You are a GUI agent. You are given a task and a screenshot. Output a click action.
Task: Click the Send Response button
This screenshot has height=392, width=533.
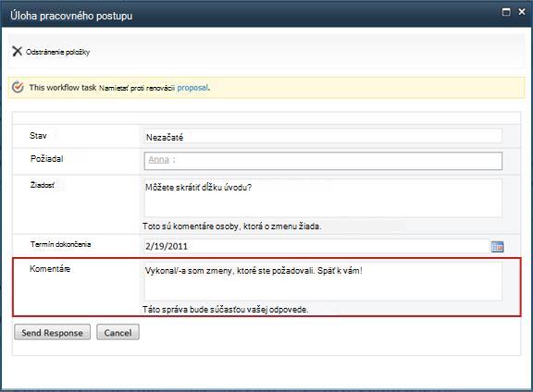pyautogui.click(x=53, y=332)
